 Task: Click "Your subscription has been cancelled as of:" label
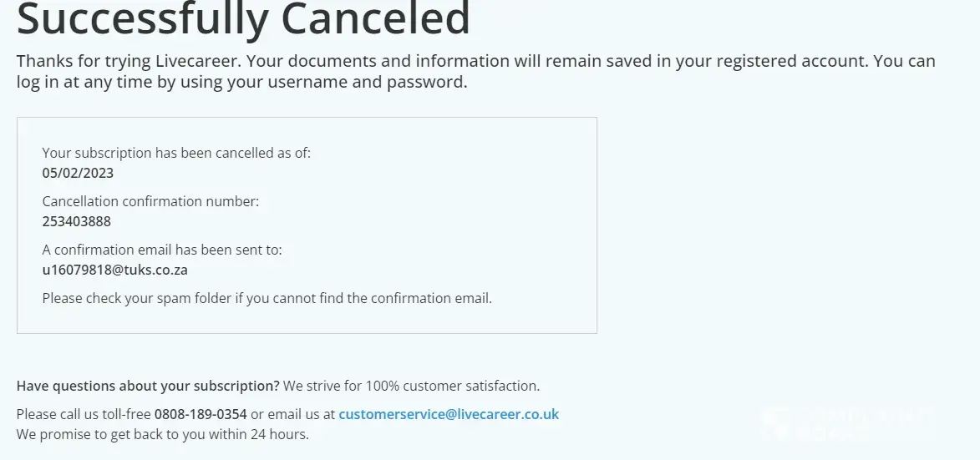176,154
